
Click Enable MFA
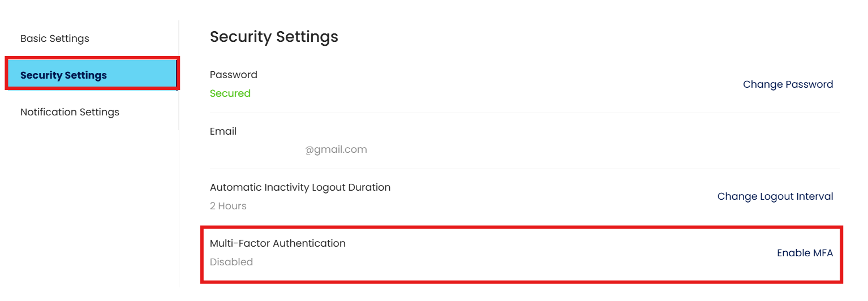tap(805, 253)
